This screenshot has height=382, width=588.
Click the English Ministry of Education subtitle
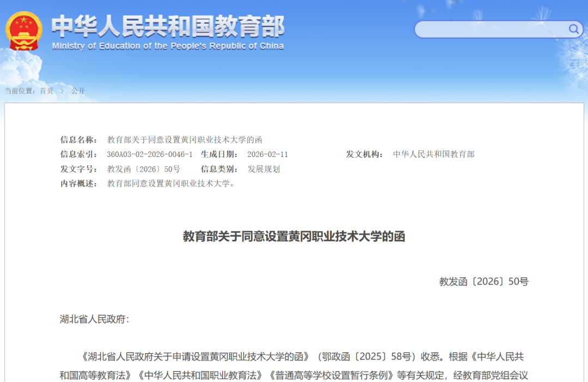coord(168,46)
